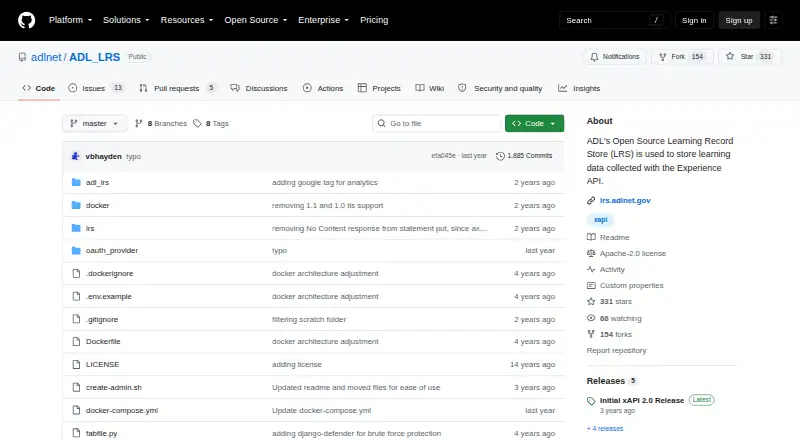Open the LICENSE file

(103, 364)
